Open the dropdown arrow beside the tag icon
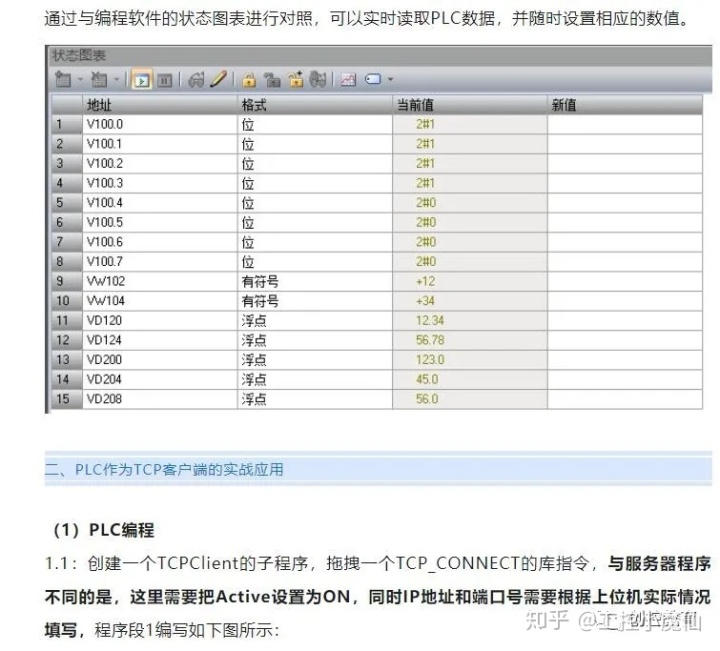Image resolution: width=720 pixels, height=651 pixels. 390,79
